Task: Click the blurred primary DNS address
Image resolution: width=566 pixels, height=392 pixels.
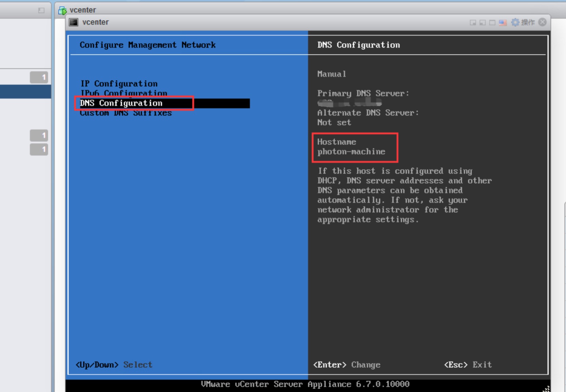Action: coord(349,103)
